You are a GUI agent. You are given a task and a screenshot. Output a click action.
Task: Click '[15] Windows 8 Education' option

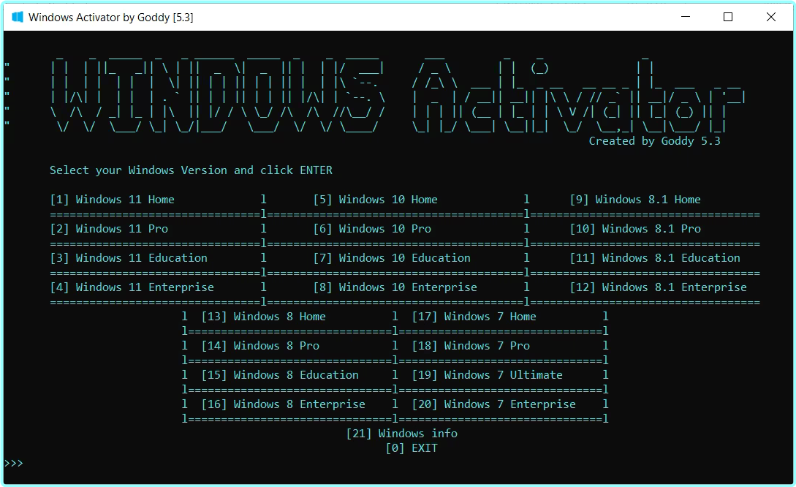click(x=280, y=375)
